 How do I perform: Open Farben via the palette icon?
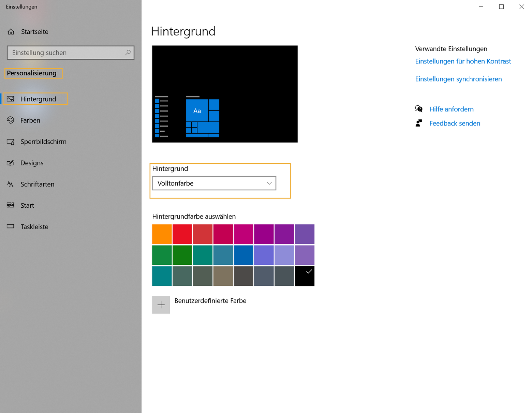tap(11, 120)
